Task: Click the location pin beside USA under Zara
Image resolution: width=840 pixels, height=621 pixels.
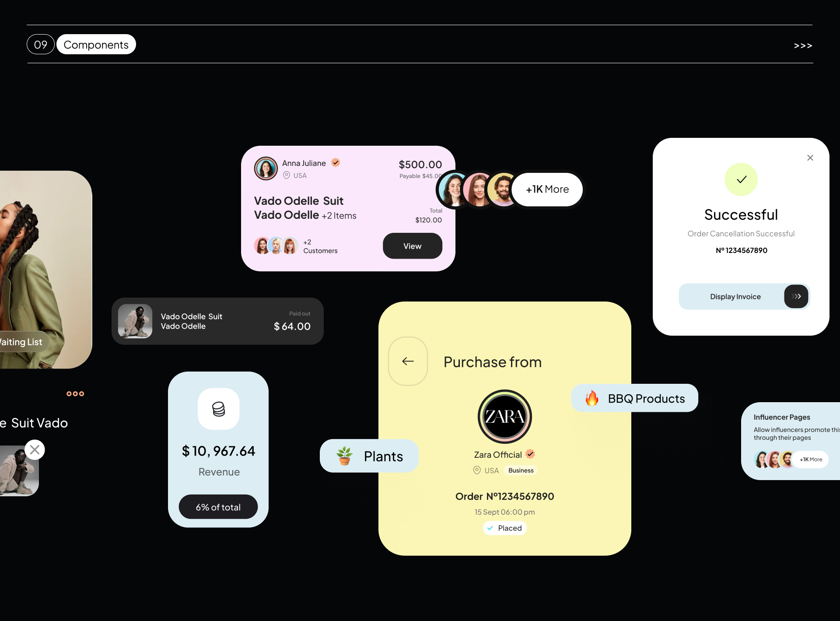Action: pos(477,470)
